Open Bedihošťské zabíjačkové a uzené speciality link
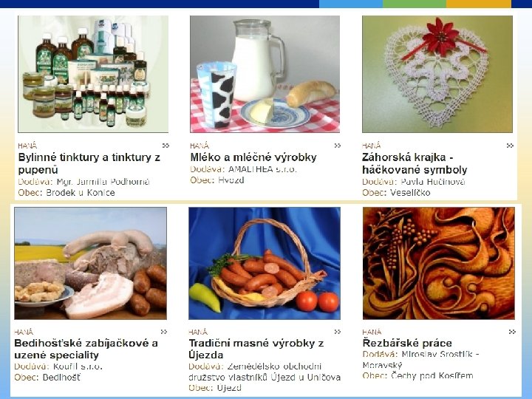The image size is (532, 399). 86,349
